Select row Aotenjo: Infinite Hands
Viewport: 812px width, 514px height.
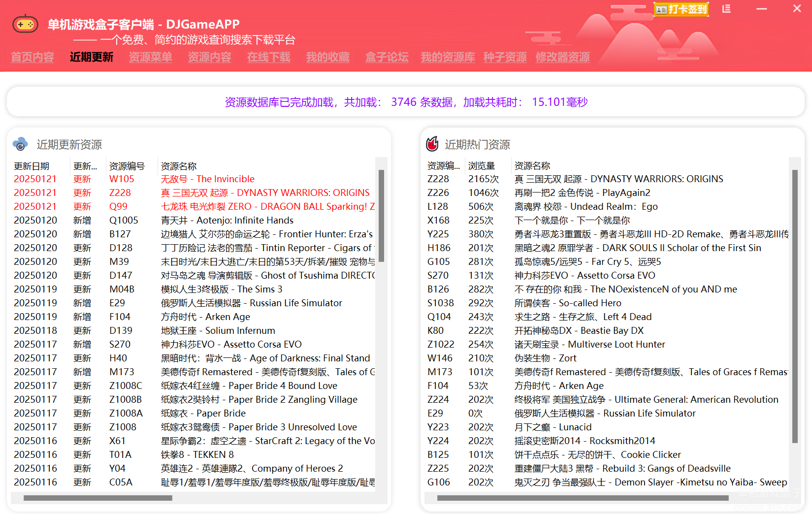(x=193, y=220)
